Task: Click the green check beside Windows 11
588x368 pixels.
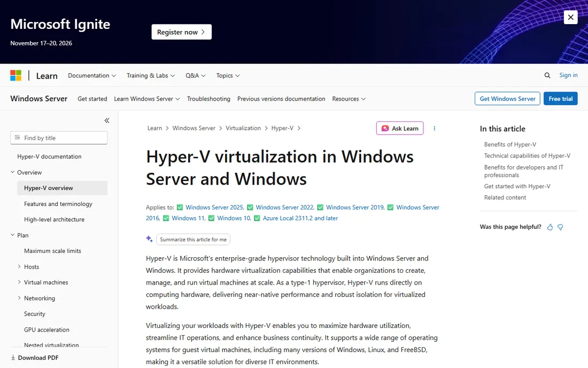Action: (x=166, y=218)
